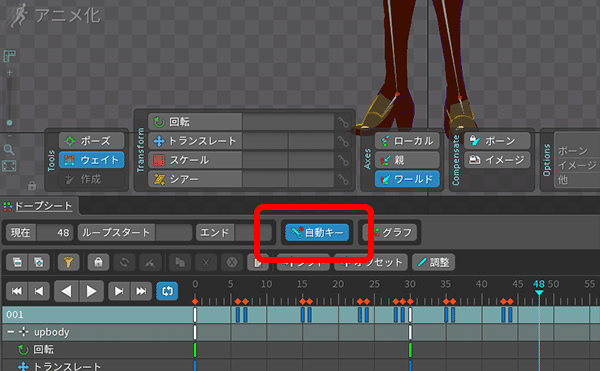Click the white upbody key at frame 30

[x=410, y=332]
